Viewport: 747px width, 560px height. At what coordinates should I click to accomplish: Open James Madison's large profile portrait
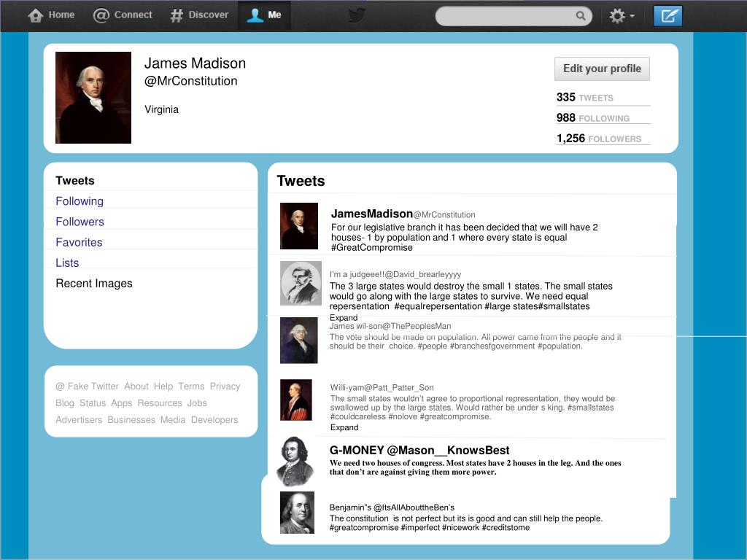[x=93, y=98]
